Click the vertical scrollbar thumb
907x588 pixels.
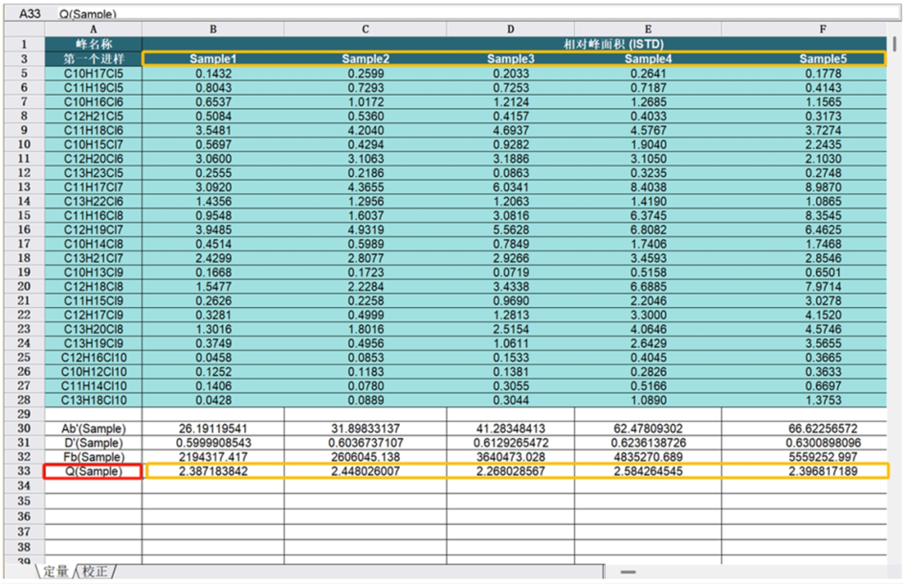(x=894, y=44)
